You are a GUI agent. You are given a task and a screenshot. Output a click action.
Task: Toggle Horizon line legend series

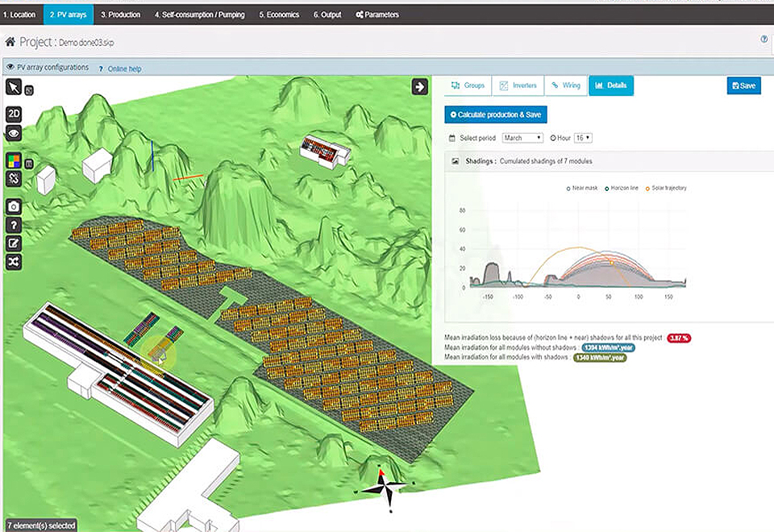(x=622, y=188)
